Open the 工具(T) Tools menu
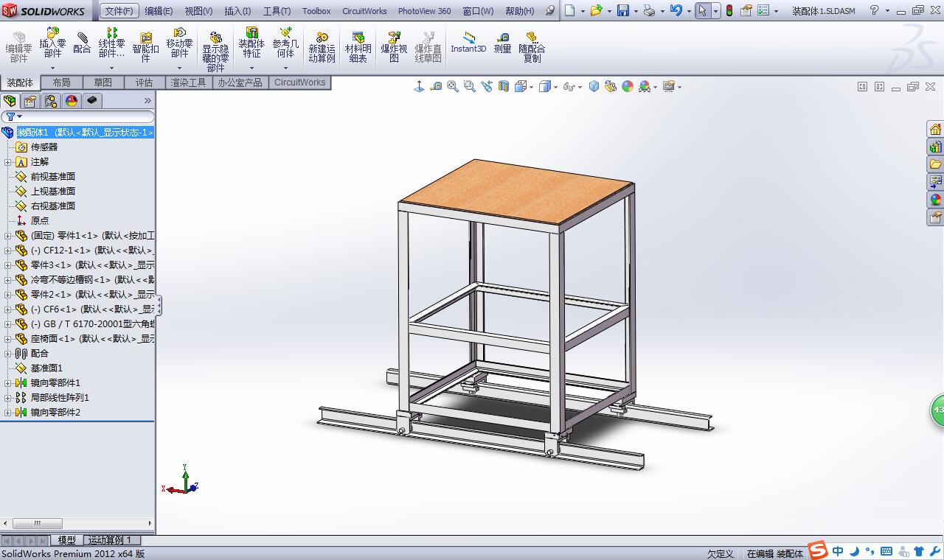This screenshot has width=944, height=560. [277, 11]
